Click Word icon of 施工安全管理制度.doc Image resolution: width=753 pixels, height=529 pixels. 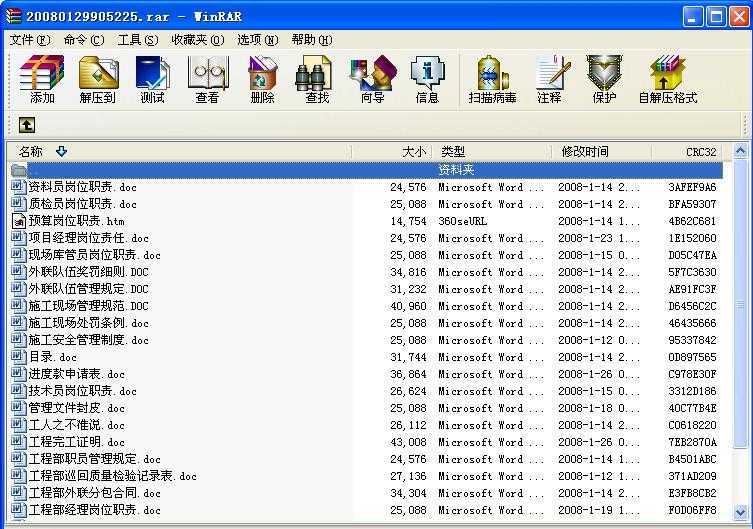[x=18, y=340]
